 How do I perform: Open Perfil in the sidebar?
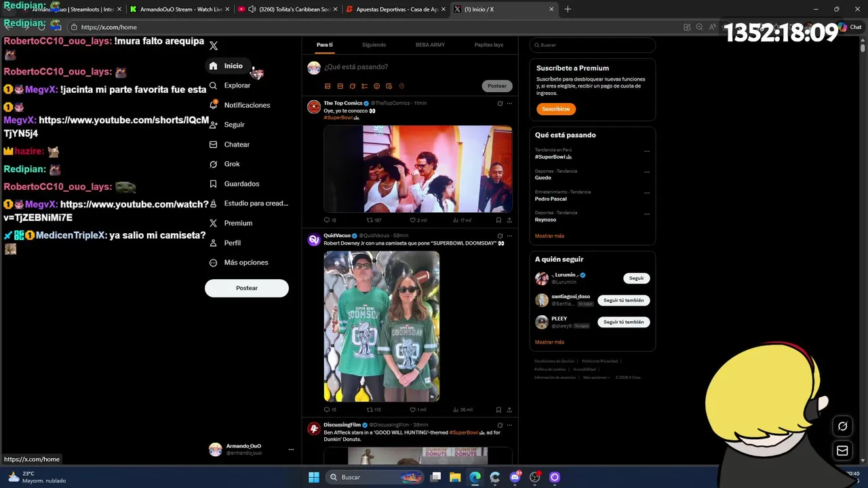click(x=224, y=243)
